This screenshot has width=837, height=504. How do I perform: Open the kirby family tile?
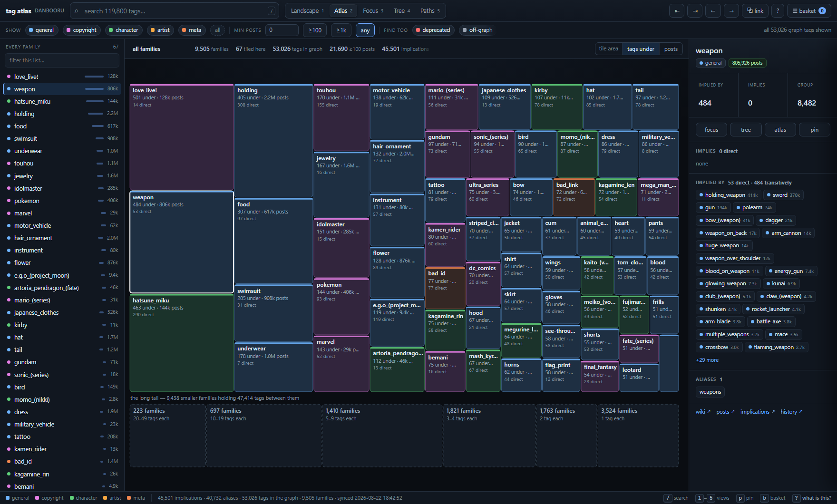[557, 107]
